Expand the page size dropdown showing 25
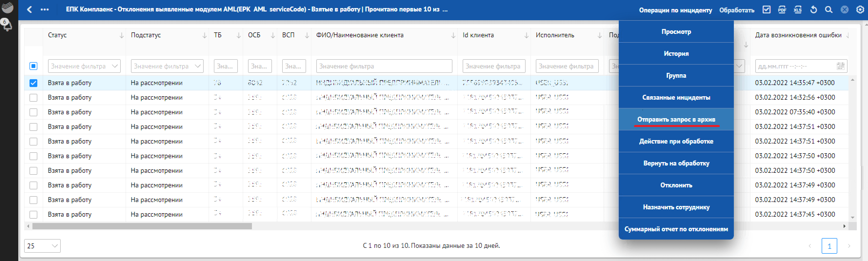This screenshot has height=261, width=868. pos(42,246)
